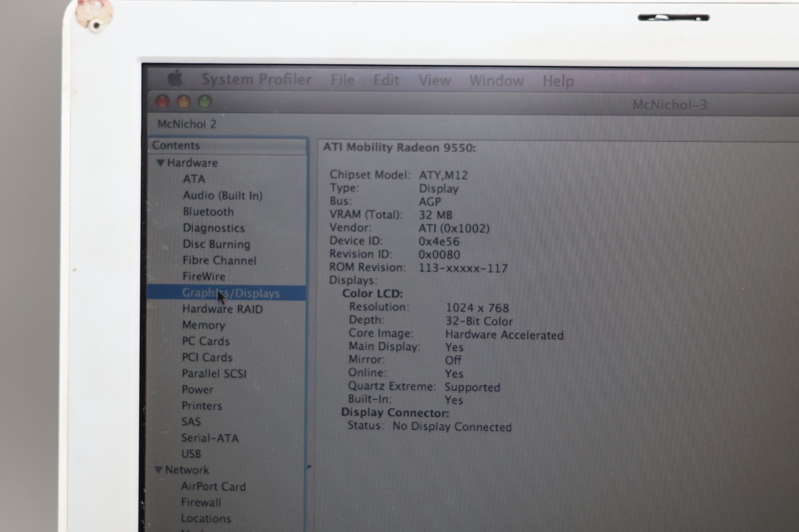Click the Color LCD heading
The height and width of the screenshot is (532, 799).
(372, 293)
